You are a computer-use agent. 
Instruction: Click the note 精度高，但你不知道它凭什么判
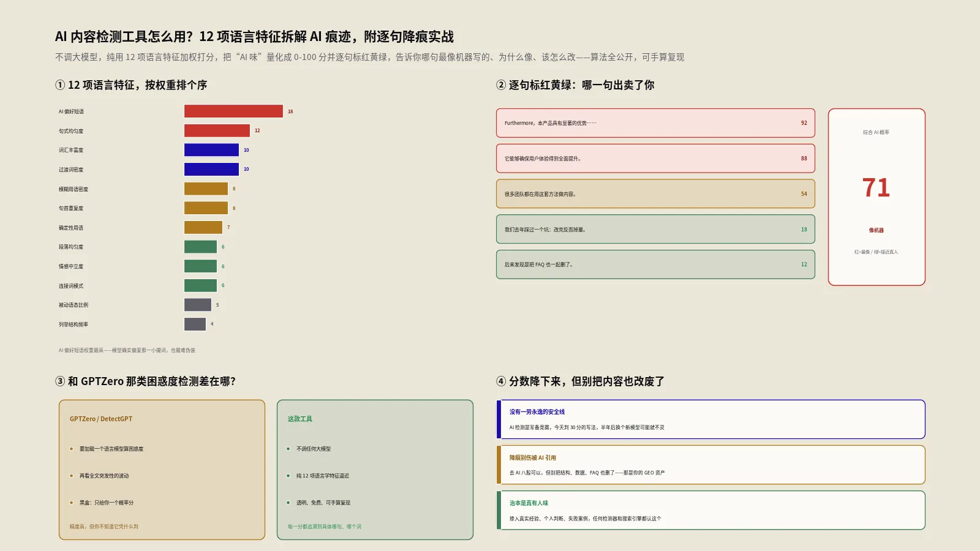[x=104, y=527]
